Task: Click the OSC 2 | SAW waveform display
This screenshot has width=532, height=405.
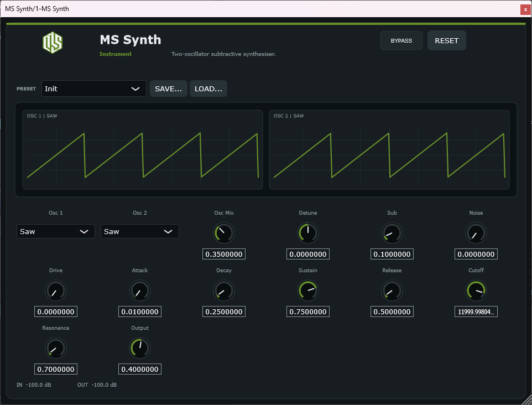Action: coord(389,149)
